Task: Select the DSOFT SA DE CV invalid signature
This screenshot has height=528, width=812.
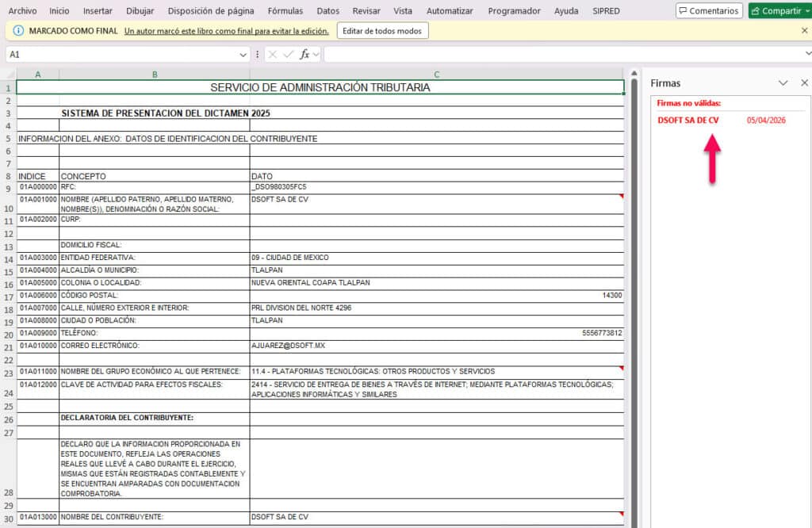Action: point(688,121)
